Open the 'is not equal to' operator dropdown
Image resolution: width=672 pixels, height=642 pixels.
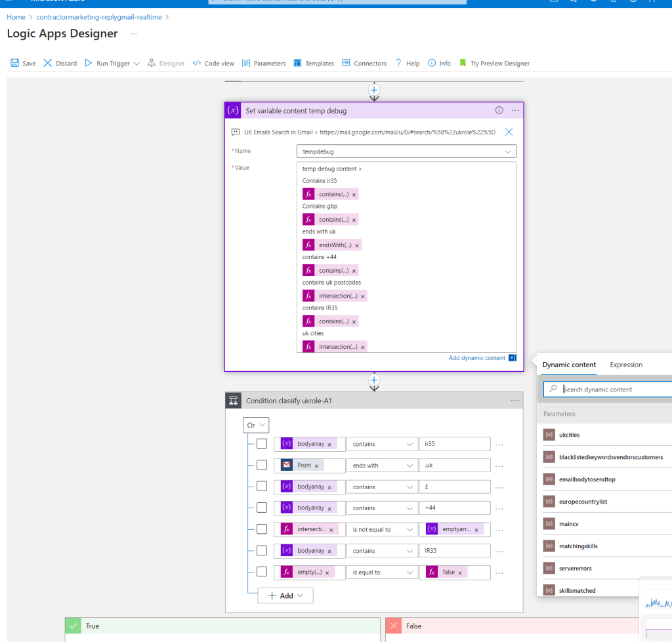pos(383,529)
